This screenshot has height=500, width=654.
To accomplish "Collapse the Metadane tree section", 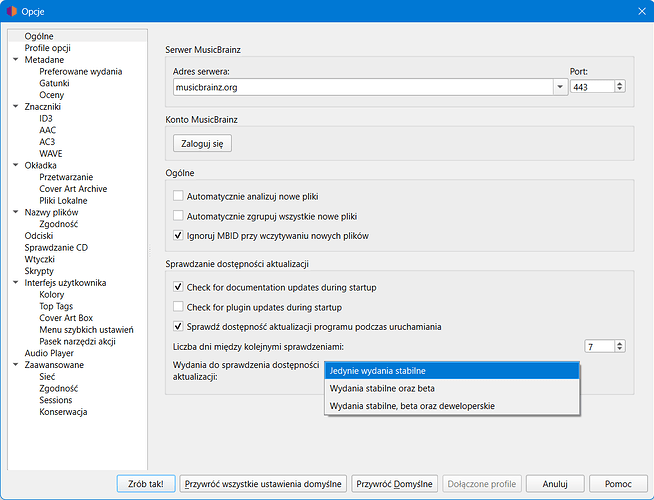I will click(15, 60).
